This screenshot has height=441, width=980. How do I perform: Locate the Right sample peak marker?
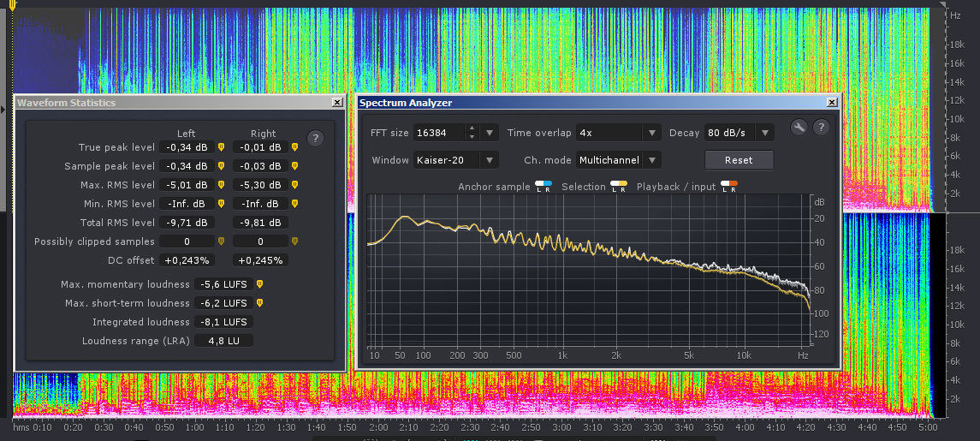point(295,166)
